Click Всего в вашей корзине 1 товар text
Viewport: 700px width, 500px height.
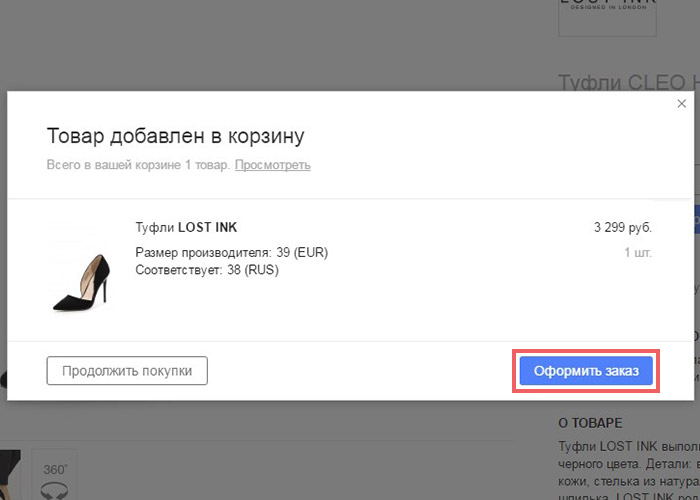tap(138, 165)
